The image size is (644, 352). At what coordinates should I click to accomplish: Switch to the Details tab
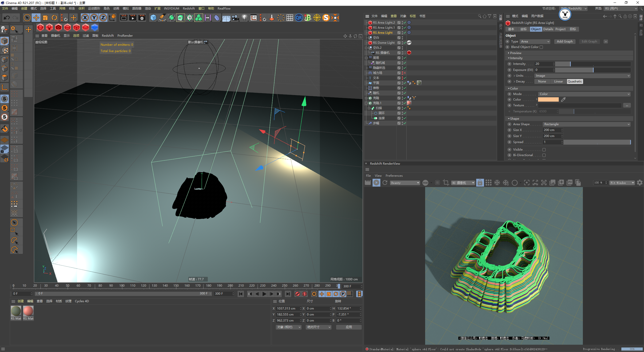click(x=548, y=29)
